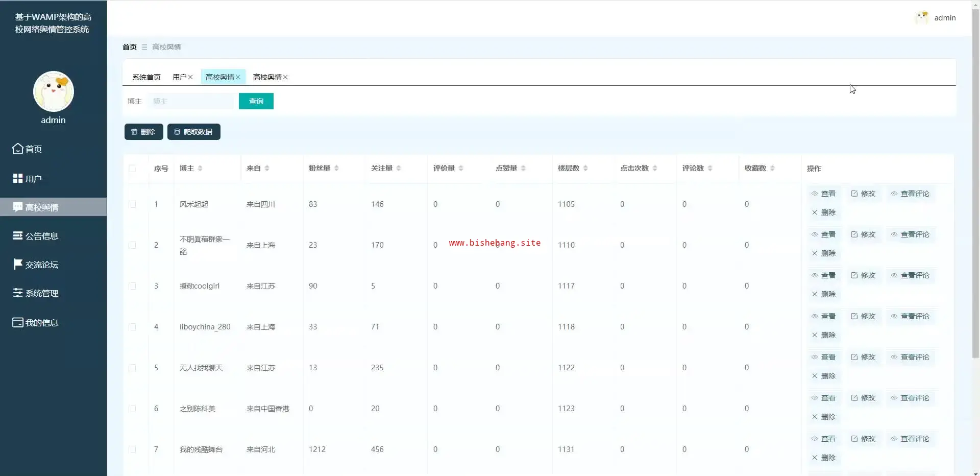Image resolution: width=980 pixels, height=476 pixels.
Task: Focus the 博主 search input field
Action: (x=191, y=101)
